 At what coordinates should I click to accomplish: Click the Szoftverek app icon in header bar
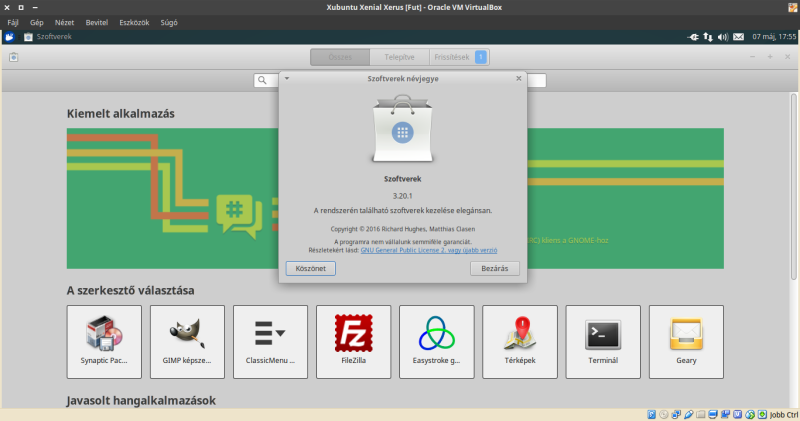click(x=14, y=57)
